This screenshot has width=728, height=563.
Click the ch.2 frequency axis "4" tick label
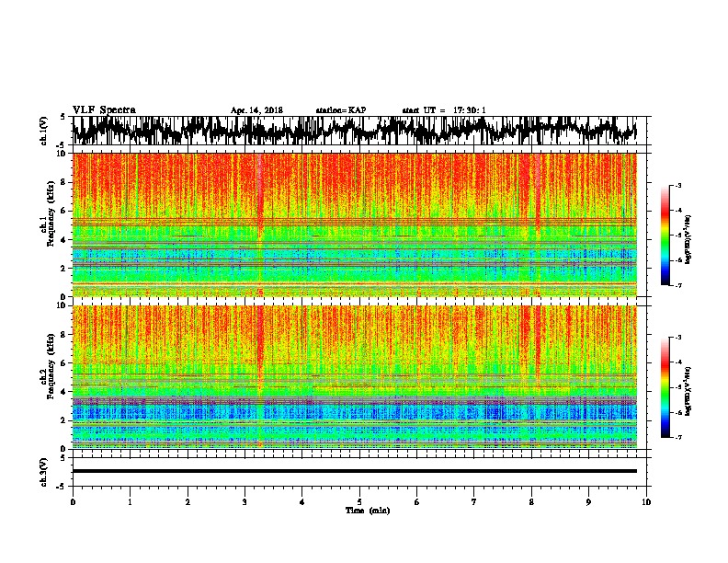[x=64, y=392]
